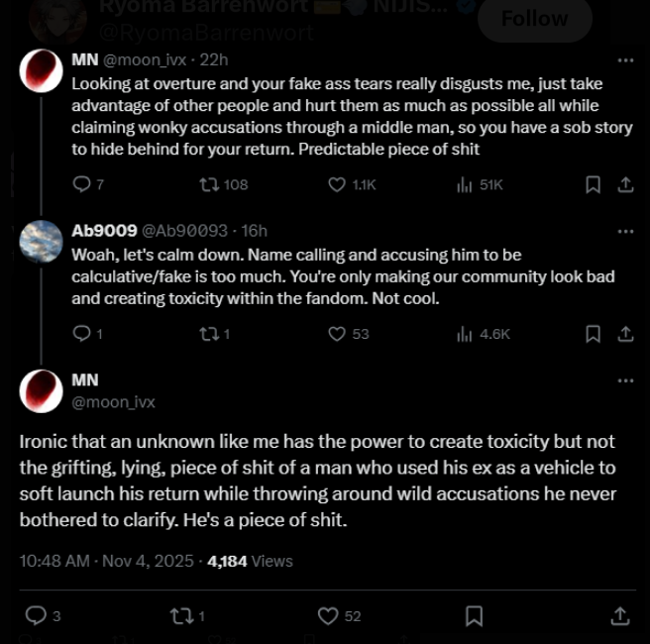Share MN's first tweet
The image size is (650, 644).
point(625,184)
